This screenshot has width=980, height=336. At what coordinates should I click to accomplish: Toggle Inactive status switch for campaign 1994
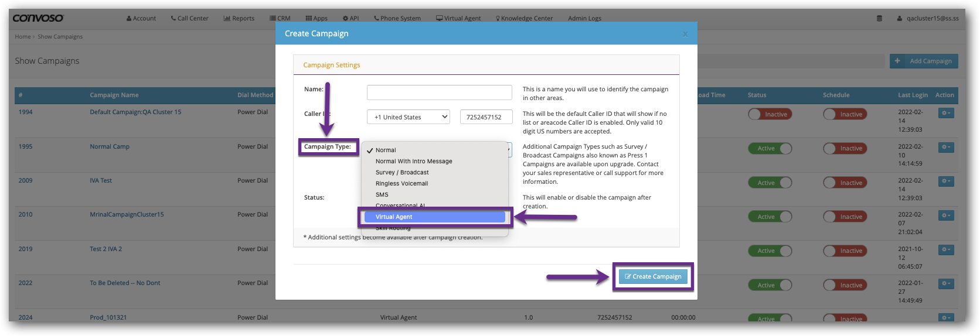(x=770, y=114)
